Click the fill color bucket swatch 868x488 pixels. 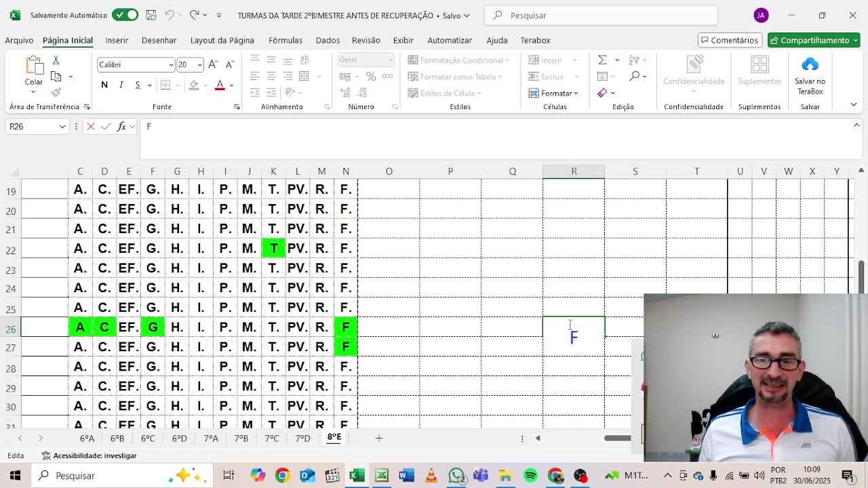click(194, 85)
